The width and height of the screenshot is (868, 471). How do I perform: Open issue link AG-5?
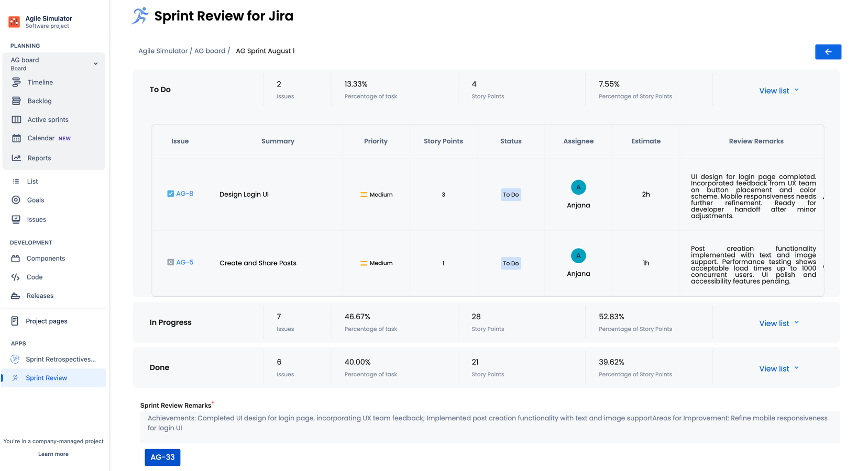[184, 262]
